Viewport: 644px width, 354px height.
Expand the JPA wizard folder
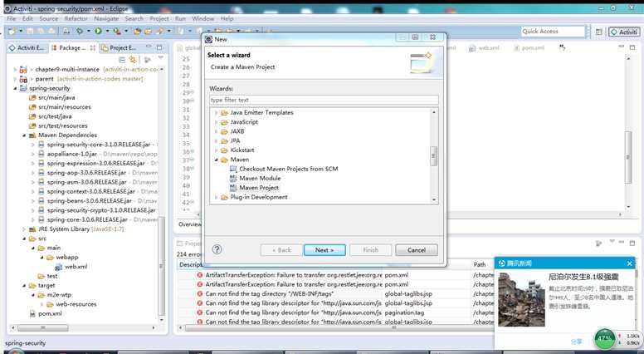coord(217,141)
